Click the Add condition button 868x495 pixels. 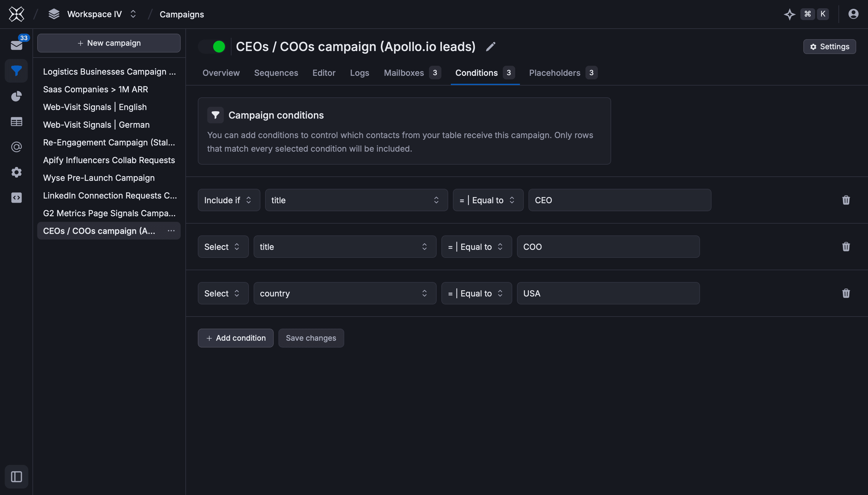click(x=236, y=338)
